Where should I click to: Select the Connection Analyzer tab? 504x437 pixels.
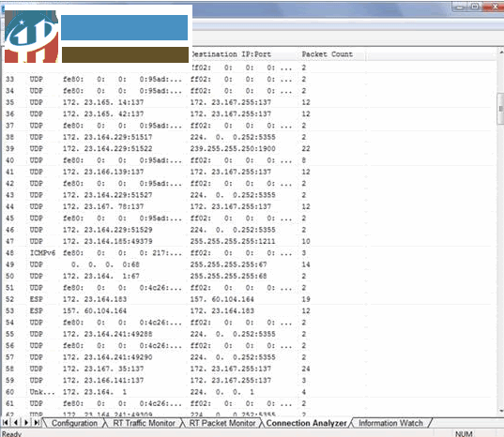pos(306,423)
